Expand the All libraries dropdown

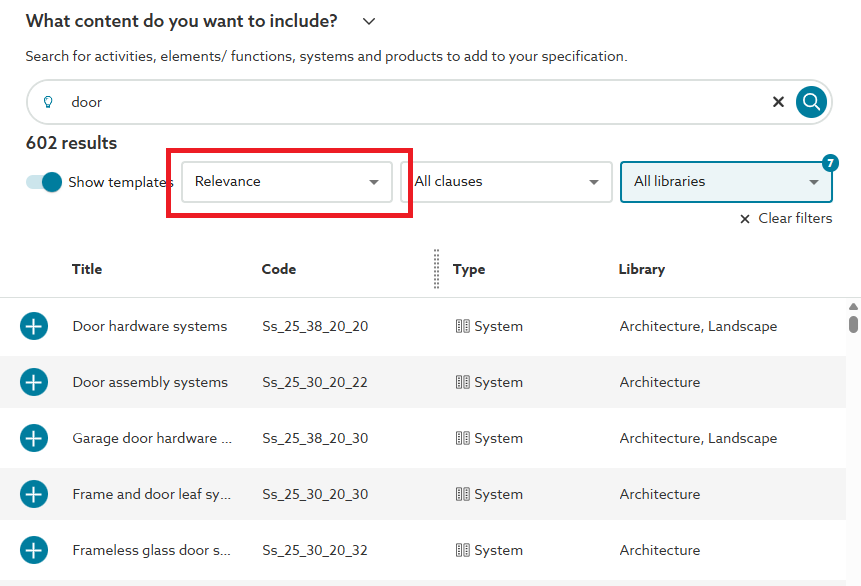726,182
